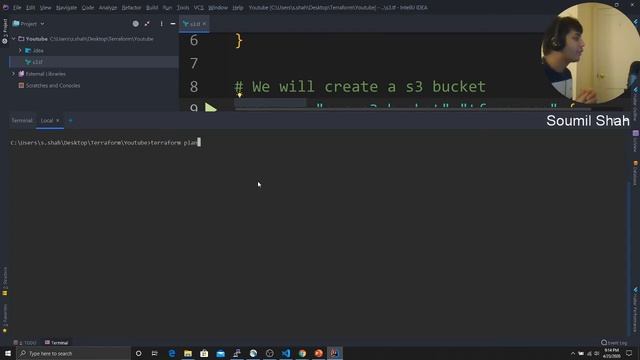
Task: Click the editor horizontal scrollbar
Action: [x=412, y=109]
